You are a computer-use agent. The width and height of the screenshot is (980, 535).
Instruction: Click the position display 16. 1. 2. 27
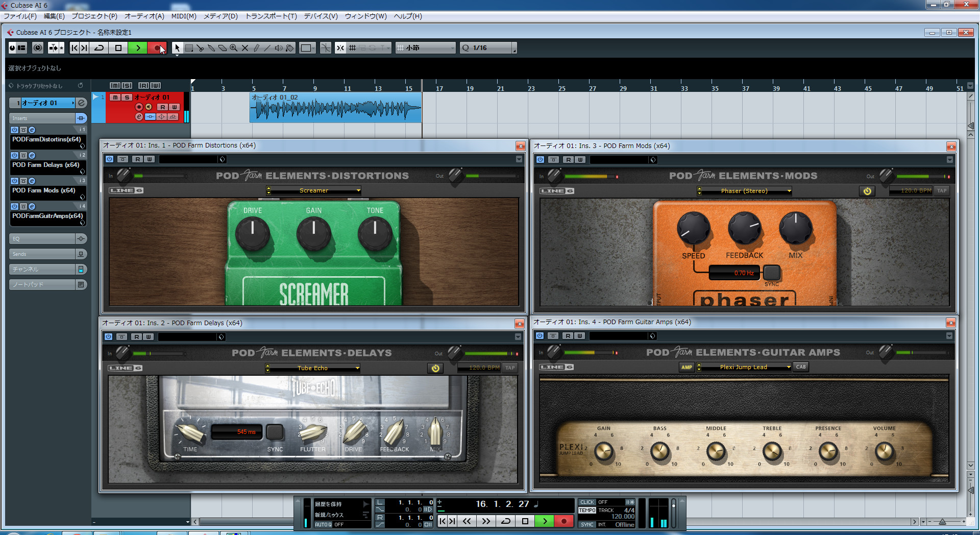click(x=502, y=504)
